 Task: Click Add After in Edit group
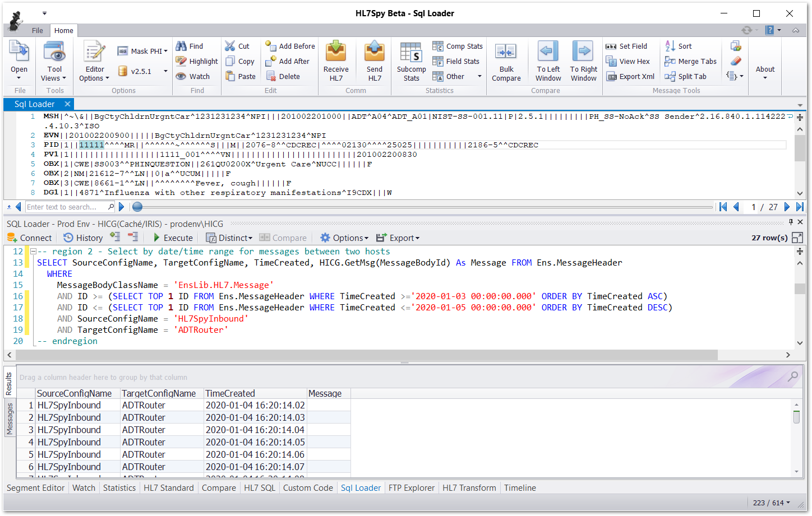(287, 61)
